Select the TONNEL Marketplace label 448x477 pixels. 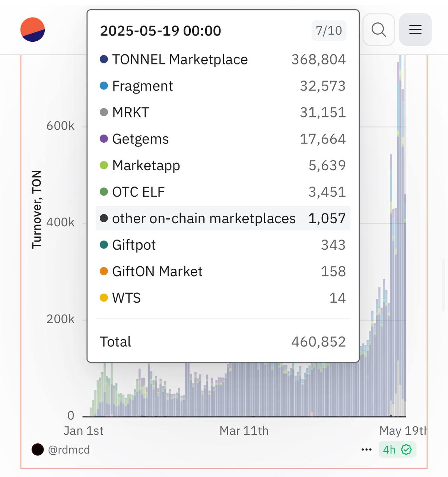(180, 59)
